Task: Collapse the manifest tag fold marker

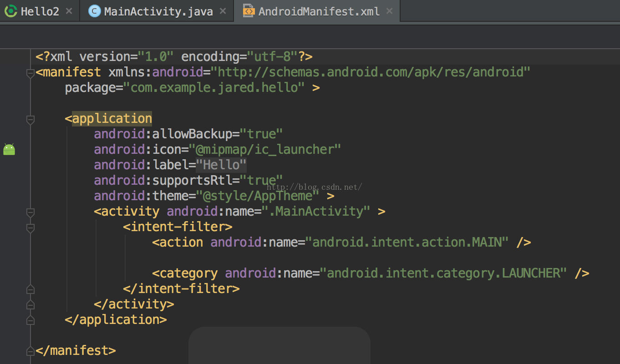Action: click(x=30, y=73)
